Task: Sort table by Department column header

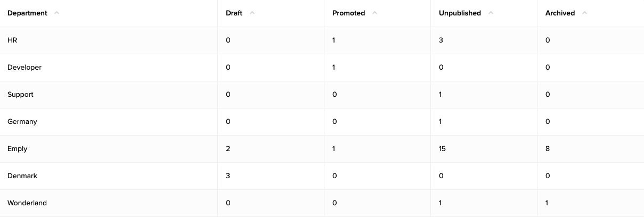Action: 27,13
